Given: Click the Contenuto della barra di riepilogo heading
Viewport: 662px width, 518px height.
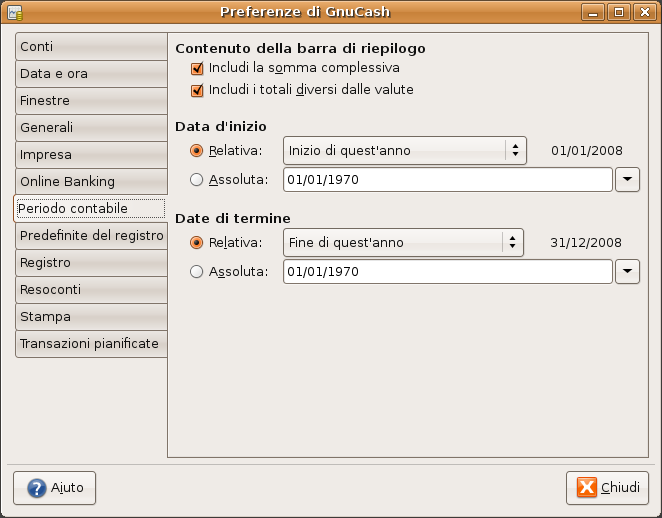Looking at the screenshot, I should (300, 49).
